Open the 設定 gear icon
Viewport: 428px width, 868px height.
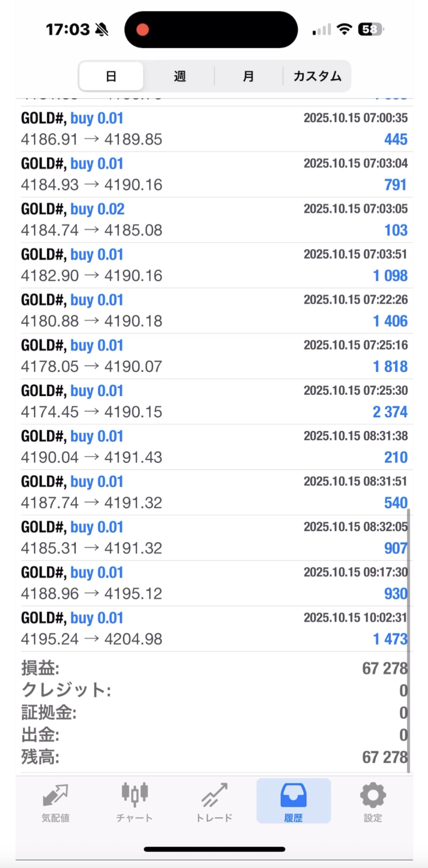373,795
